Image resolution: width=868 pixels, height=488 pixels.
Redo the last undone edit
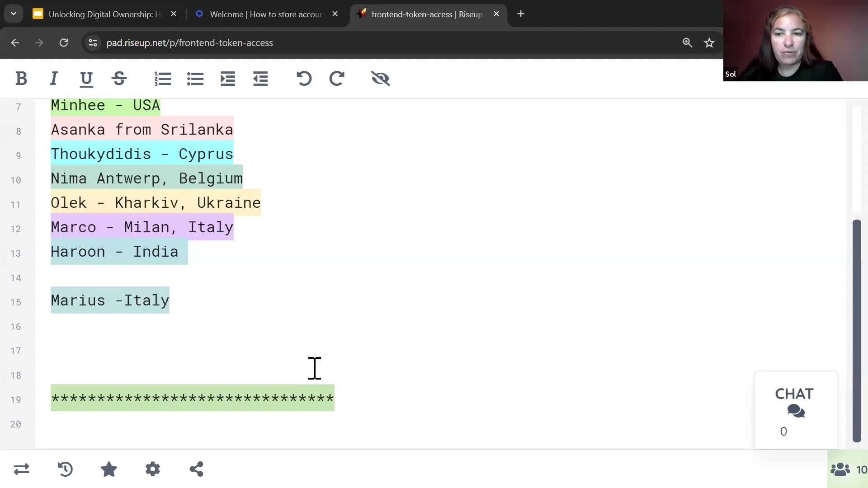pos(337,79)
